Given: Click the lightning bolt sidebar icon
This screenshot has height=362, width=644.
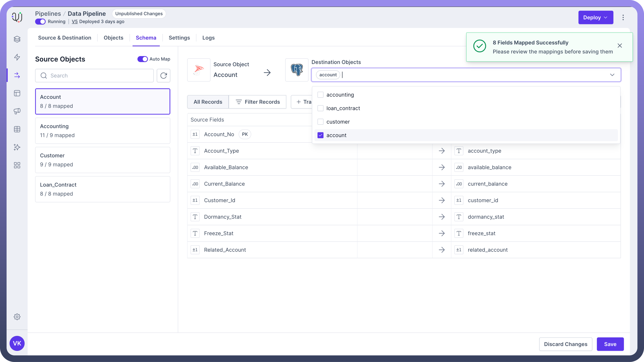Looking at the screenshot, I should [x=17, y=57].
